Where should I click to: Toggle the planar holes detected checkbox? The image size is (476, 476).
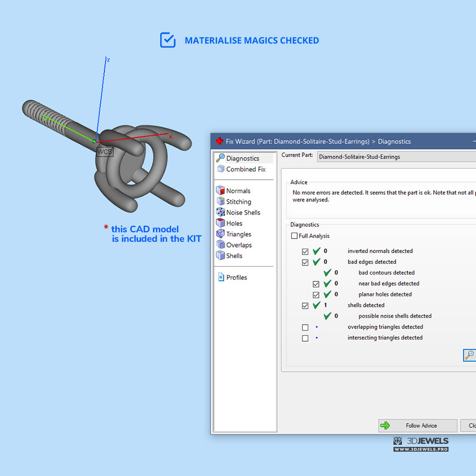316,295
